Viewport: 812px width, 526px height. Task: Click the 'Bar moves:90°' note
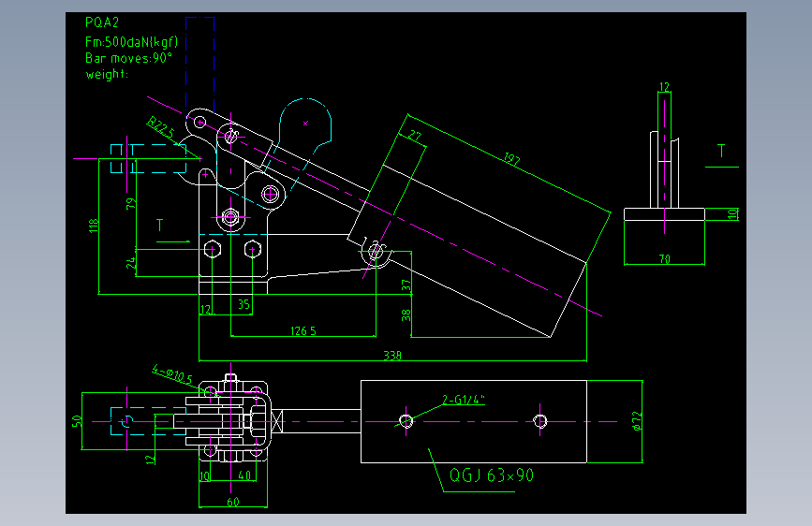[x=128, y=58]
